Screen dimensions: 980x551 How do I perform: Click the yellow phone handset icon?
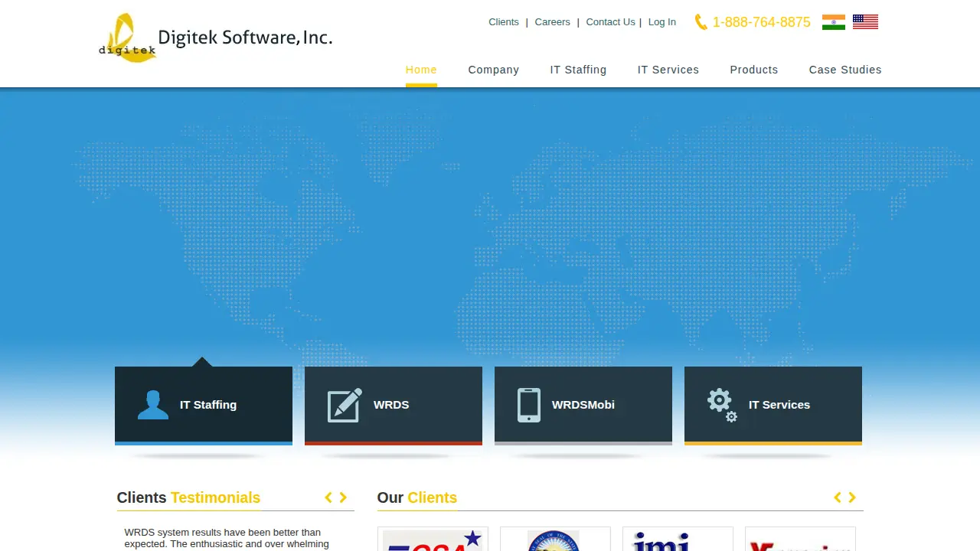pyautogui.click(x=701, y=22)
